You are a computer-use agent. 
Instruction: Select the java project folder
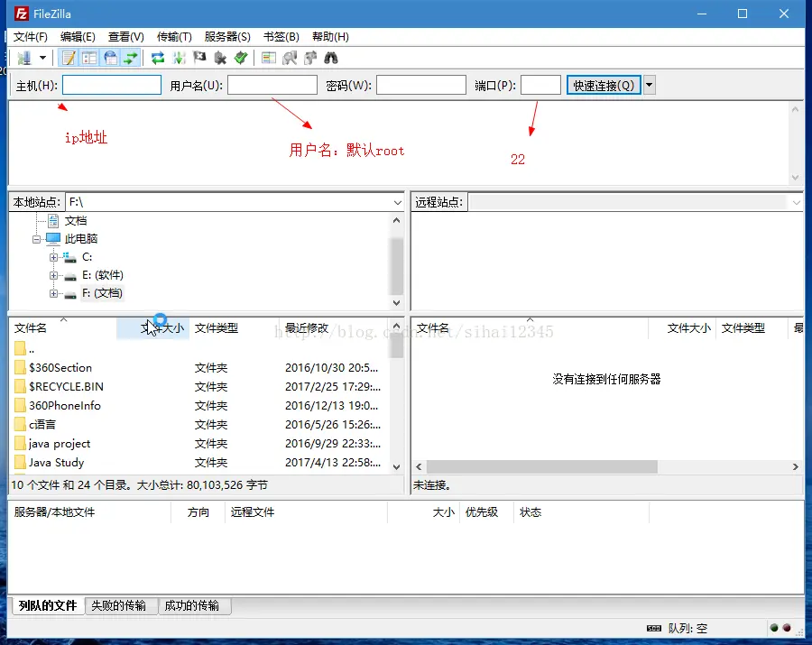click(x=199, y=444)
